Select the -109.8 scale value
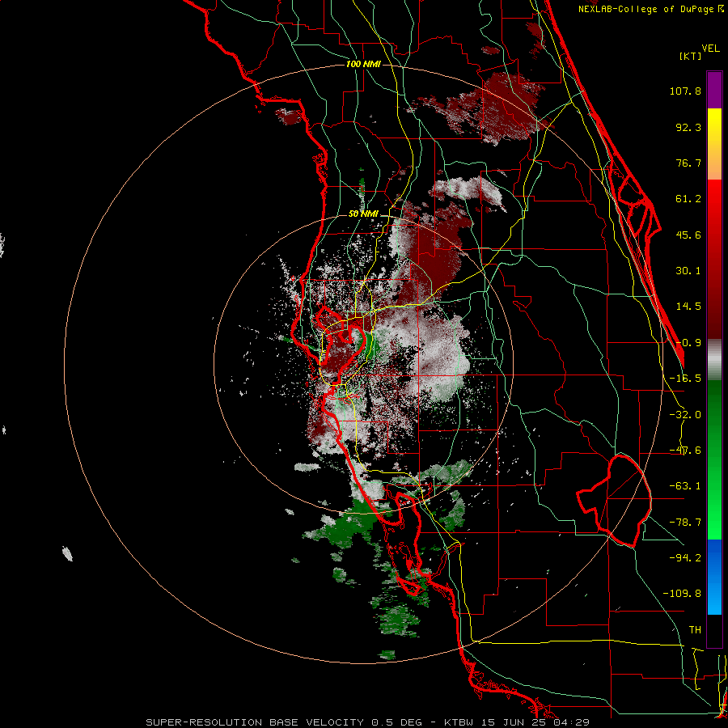 682,594
